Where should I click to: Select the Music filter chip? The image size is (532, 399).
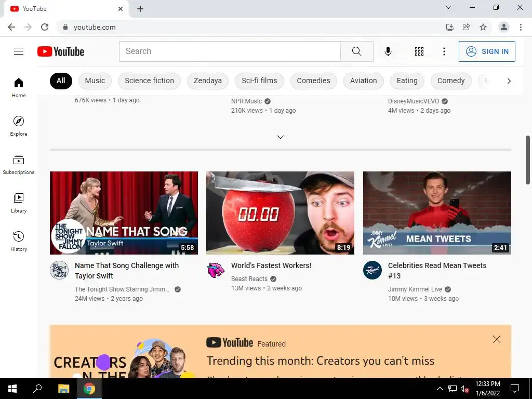point(95,81)
